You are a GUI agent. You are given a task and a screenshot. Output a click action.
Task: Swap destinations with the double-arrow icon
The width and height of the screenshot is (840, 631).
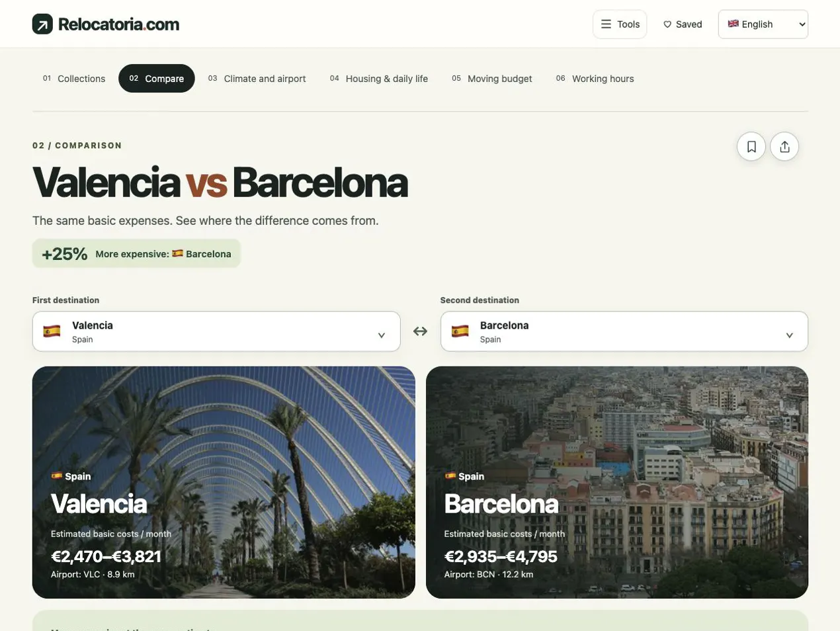420,331
